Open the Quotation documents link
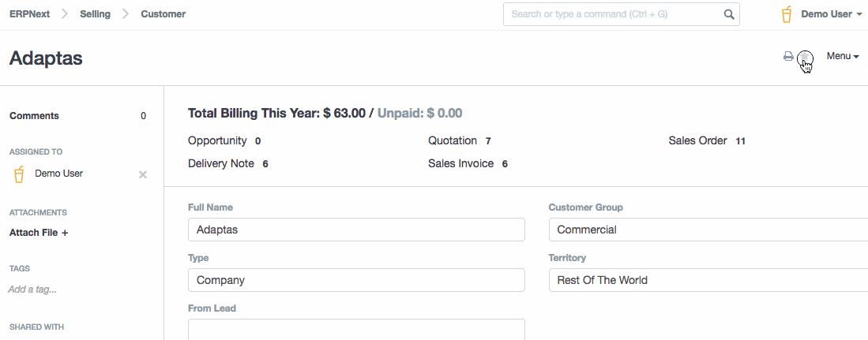This screenshot has width=868, height=340. [x=453, y=140]
